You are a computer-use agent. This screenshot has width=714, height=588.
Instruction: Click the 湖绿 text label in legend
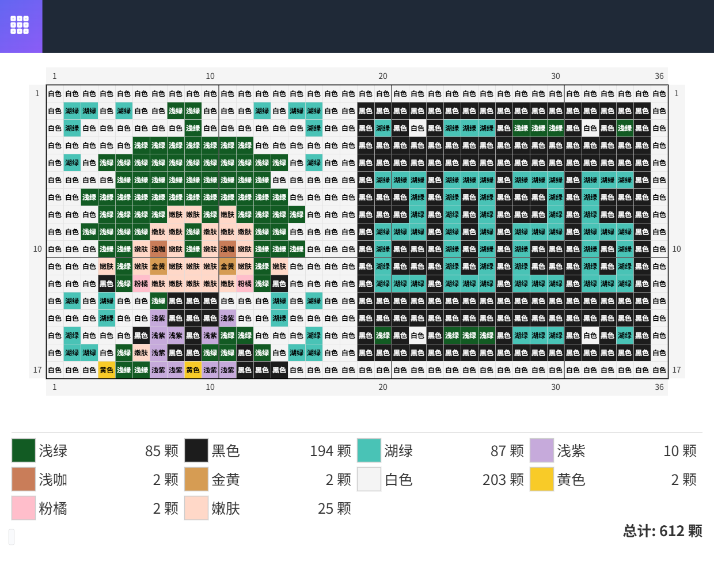(398, 451)
